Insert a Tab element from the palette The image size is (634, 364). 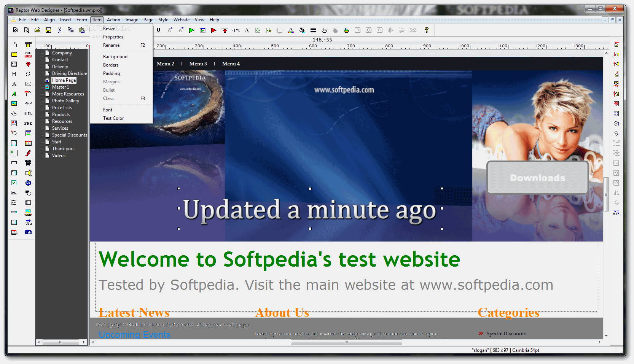(28, 232)
